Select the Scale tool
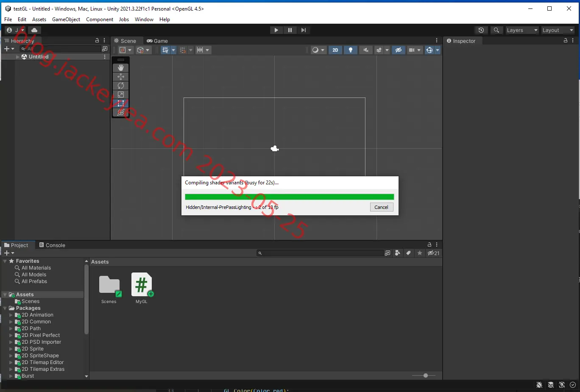Viewport: 580px width, 392px height. click(121, 95)
